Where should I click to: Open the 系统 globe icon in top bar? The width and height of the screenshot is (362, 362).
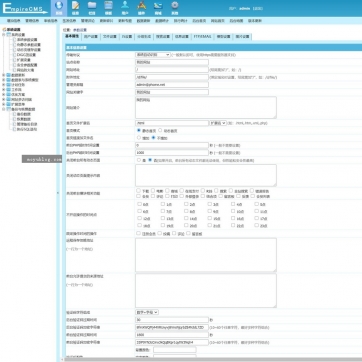click(x=59, y=6)
